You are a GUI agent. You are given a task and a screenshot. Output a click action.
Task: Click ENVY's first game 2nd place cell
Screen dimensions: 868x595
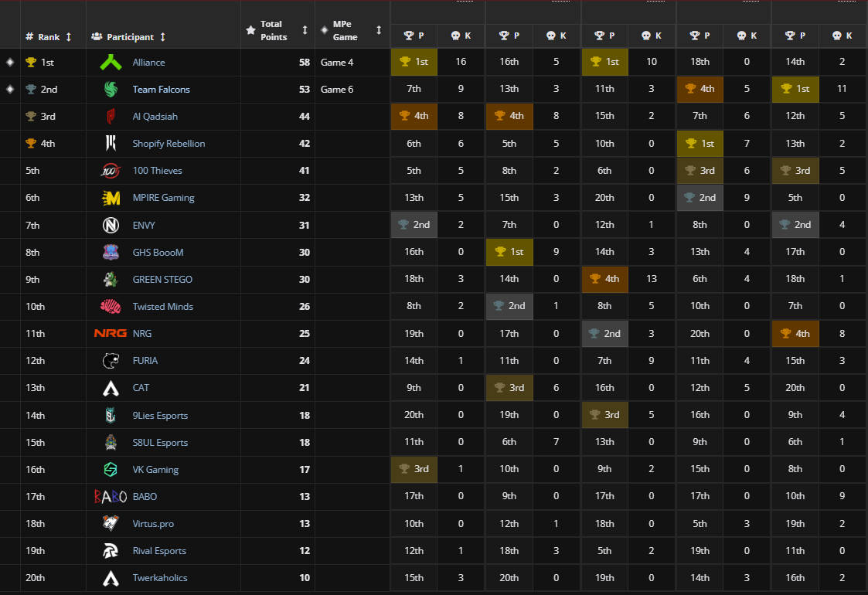point(414,225)
